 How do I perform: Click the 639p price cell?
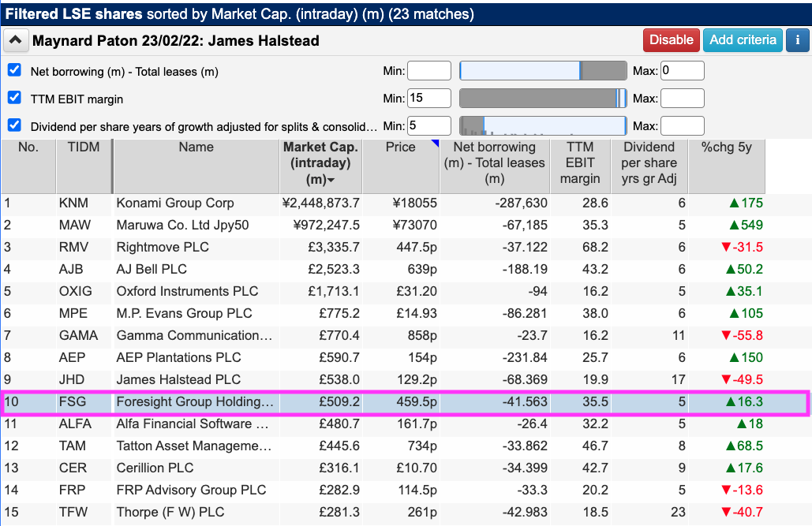tap(400, 269)
